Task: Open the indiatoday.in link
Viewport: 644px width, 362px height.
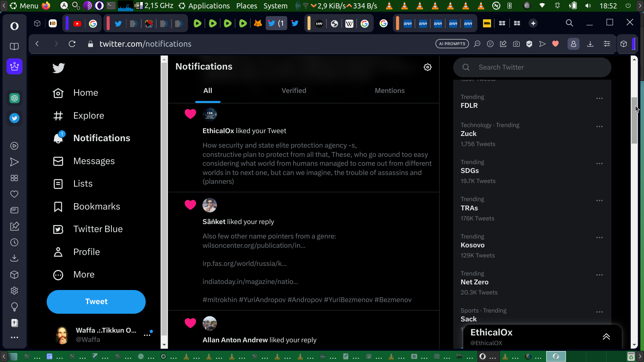Action: tap(250, 282)
